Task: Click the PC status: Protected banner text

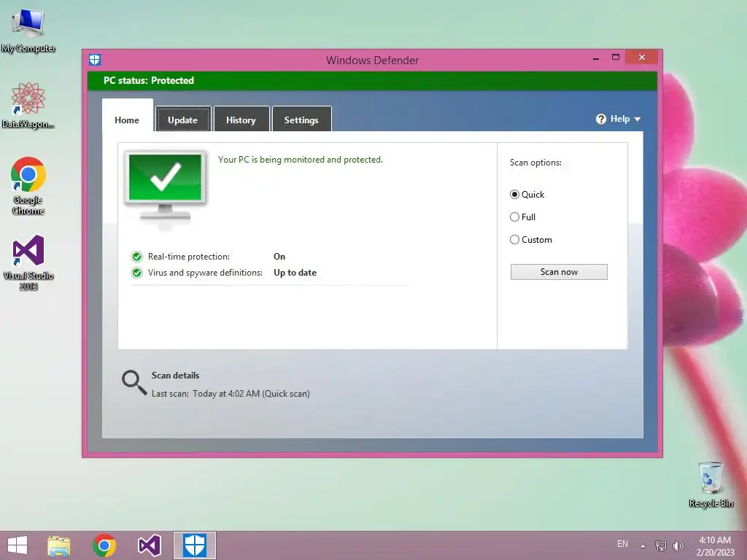Action: click(x=149, y=80)
